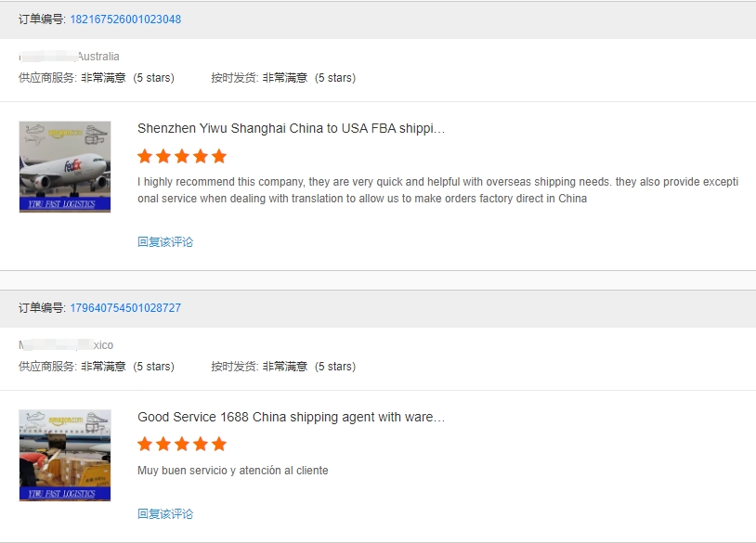Click first star of the 1688 agent review
The height and width of the screenshot is (543, 756).
(x=145, y=444)
